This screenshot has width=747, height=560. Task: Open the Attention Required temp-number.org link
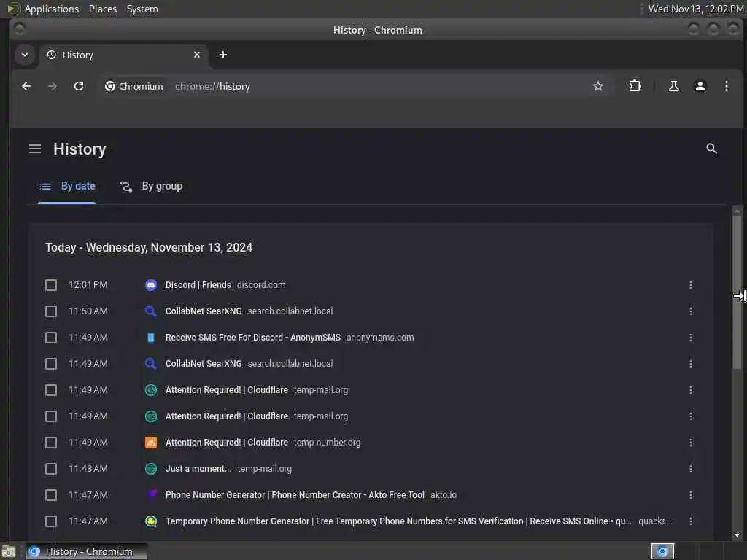(226, 443)
